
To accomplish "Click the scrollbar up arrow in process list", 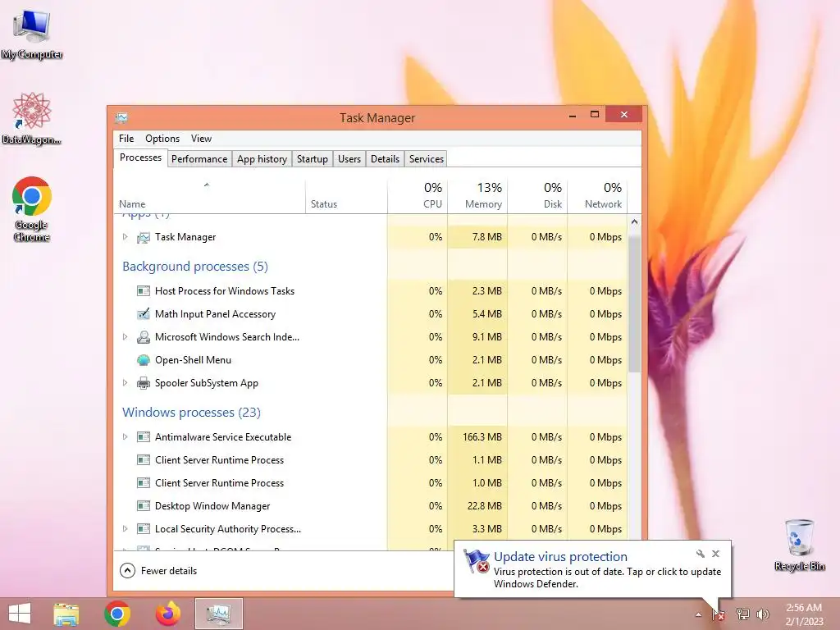I will [x=634, y=221].
